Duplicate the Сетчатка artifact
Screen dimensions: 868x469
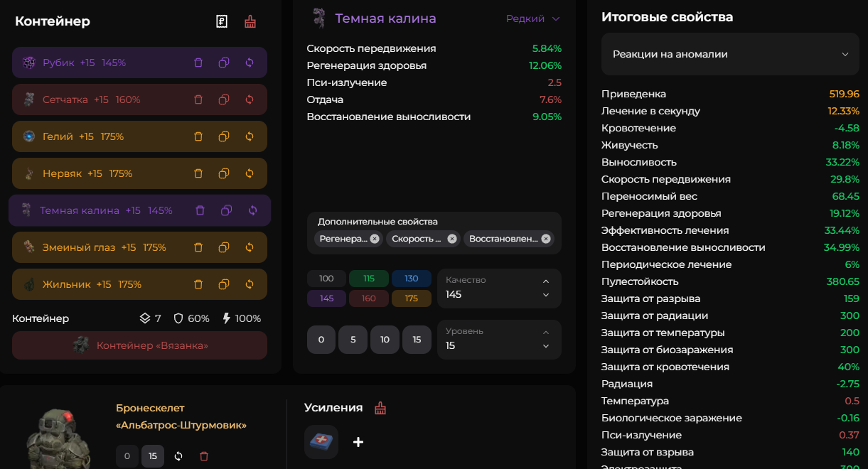click(x=224, y=99)
